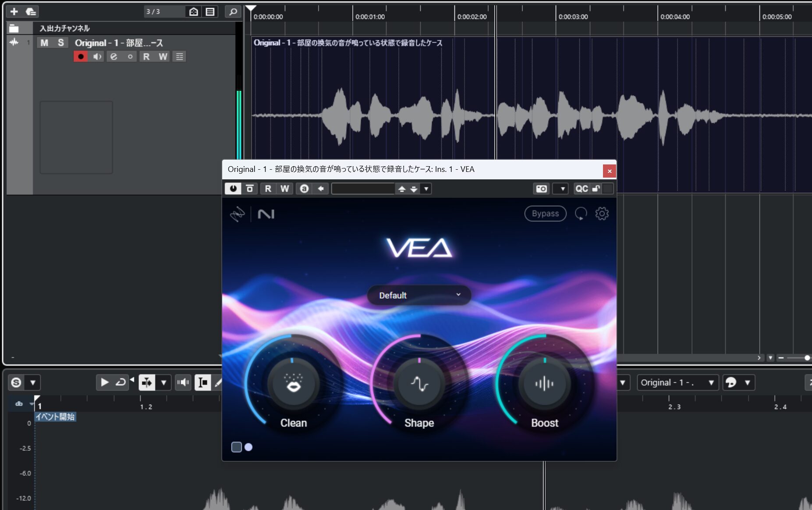Click the plugin 'a' setting switch icon
Viewport: 812px width, 510px height.
tap(304, 189)
